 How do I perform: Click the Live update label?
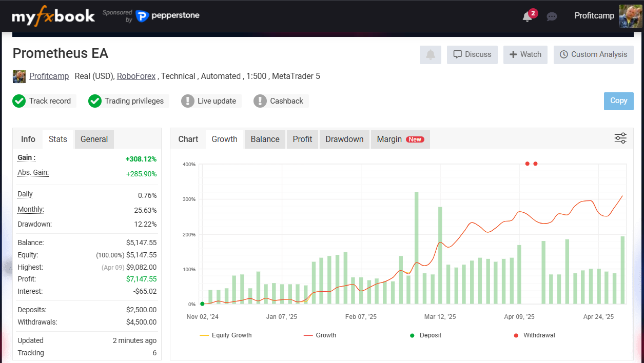point(217,101)
